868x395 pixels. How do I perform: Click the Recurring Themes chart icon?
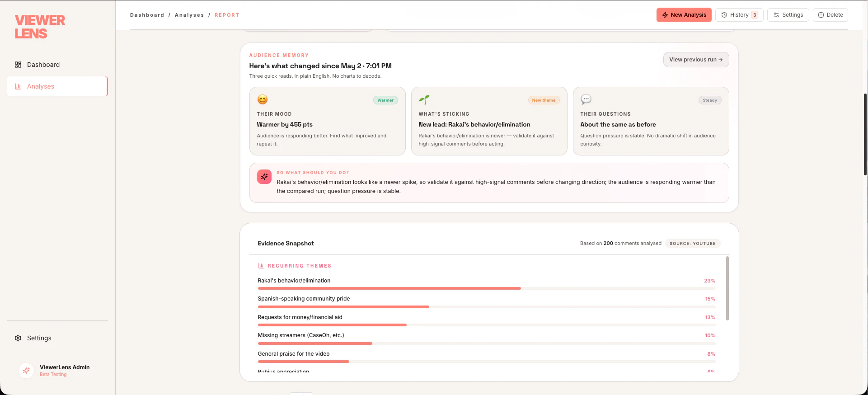click(x=261, y=266)
